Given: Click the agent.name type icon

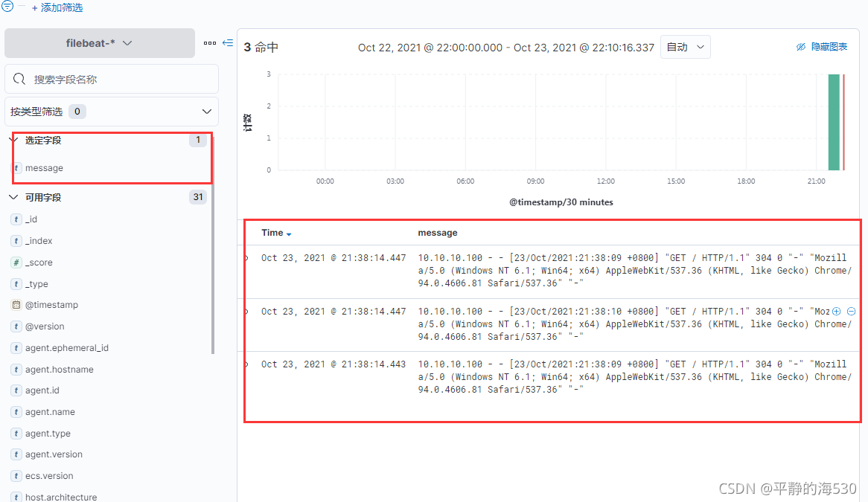Looking at the screenshot, I should 16,413.
